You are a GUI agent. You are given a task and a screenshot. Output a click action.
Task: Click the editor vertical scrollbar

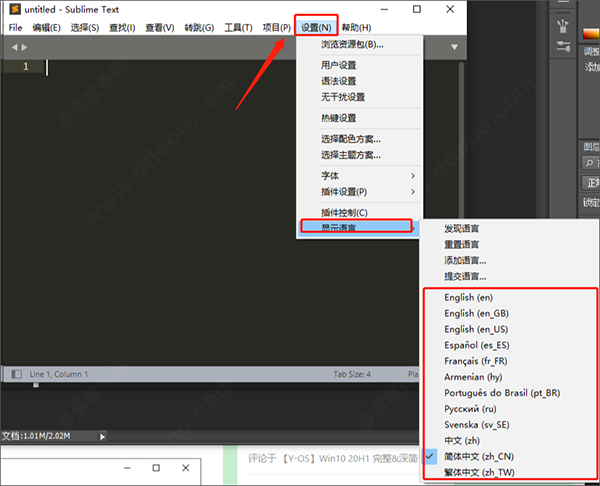click(x=461, y=140)
